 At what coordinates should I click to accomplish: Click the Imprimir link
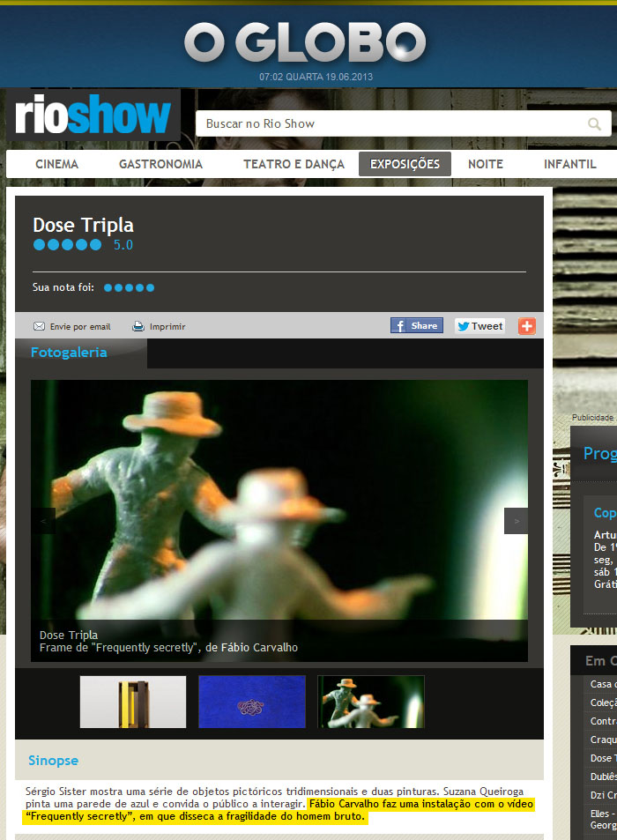(x=167, y=327)
